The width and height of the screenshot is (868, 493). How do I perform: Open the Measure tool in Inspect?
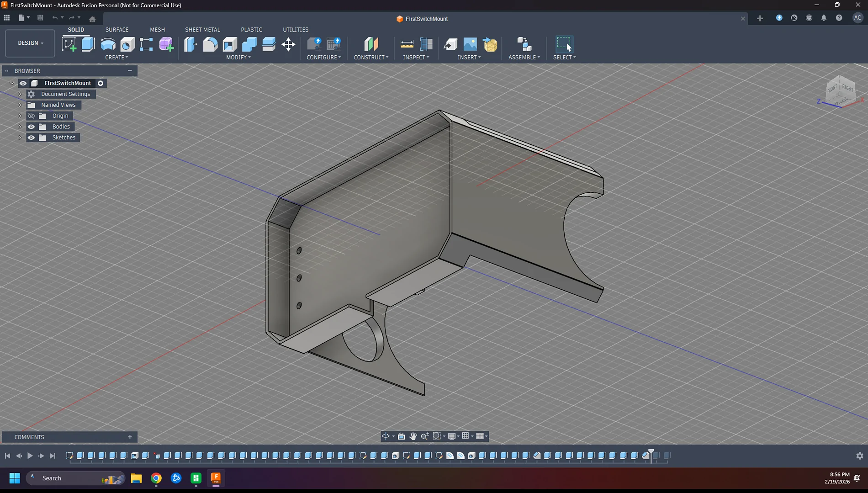[x=407, y=44]
